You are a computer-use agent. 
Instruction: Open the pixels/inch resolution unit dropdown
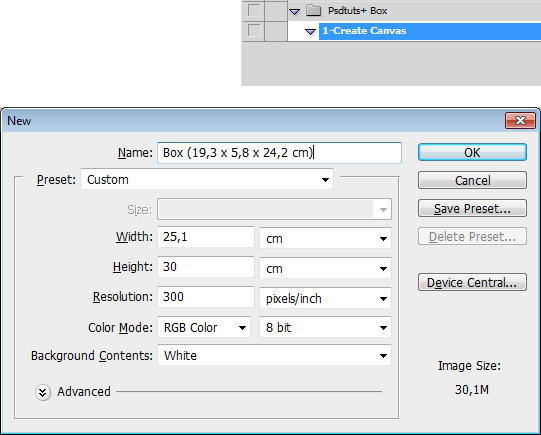[x=325, y=298]
